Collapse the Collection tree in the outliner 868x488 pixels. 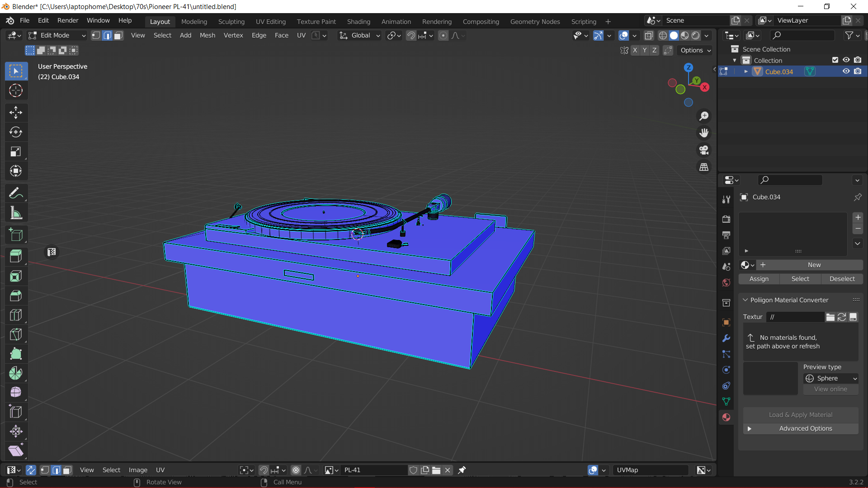(735, 60)
